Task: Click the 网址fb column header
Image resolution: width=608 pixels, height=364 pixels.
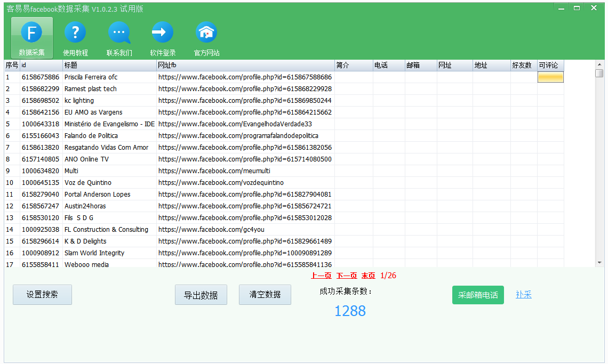Action: click(x=245, y=65)
